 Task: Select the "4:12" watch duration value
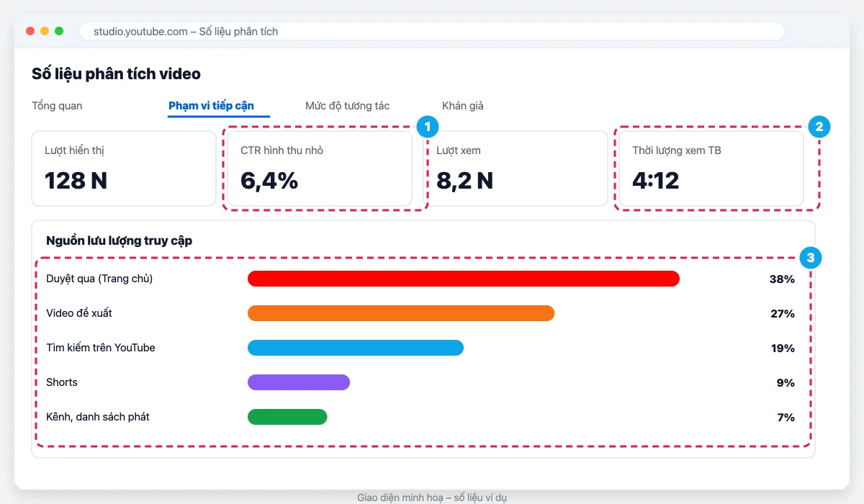tap(656, 181)
